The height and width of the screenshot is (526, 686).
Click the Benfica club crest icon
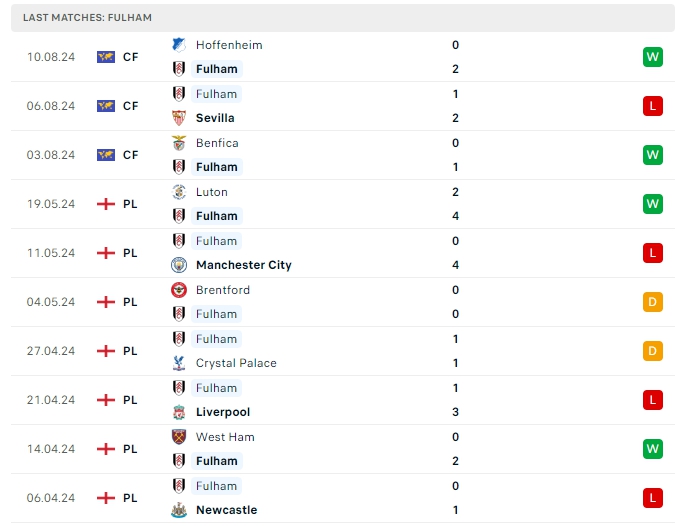pos(178,143)
